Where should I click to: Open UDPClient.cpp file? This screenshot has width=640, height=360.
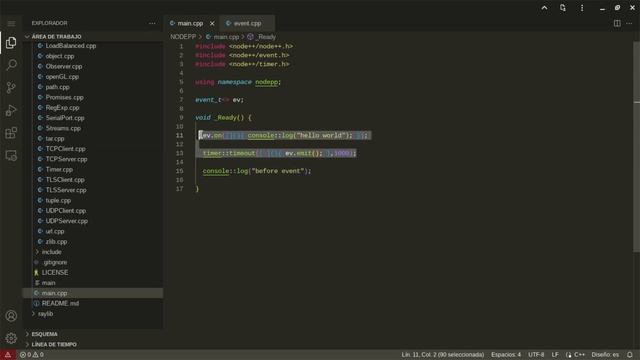[x=66, y=211]
